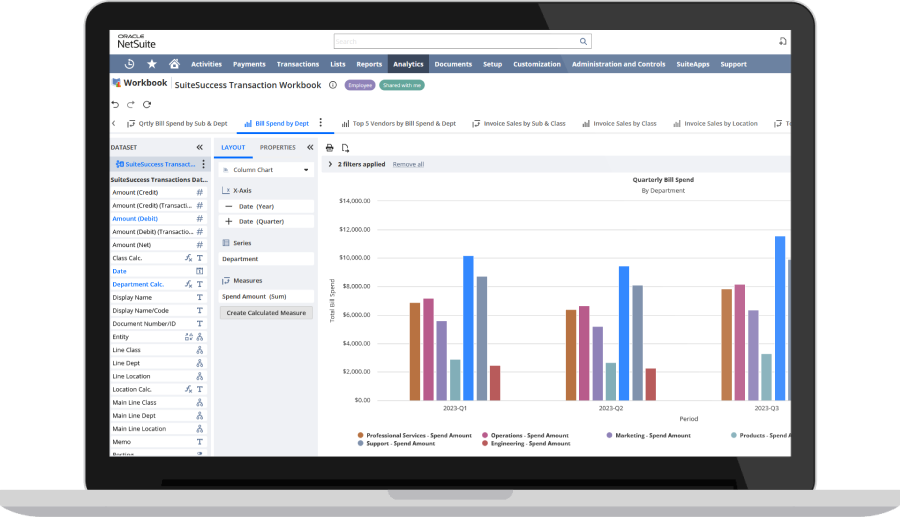Viewport: 900px width, 517px height.
Task: Select the Main Line Location field
Action: point(158,429)
